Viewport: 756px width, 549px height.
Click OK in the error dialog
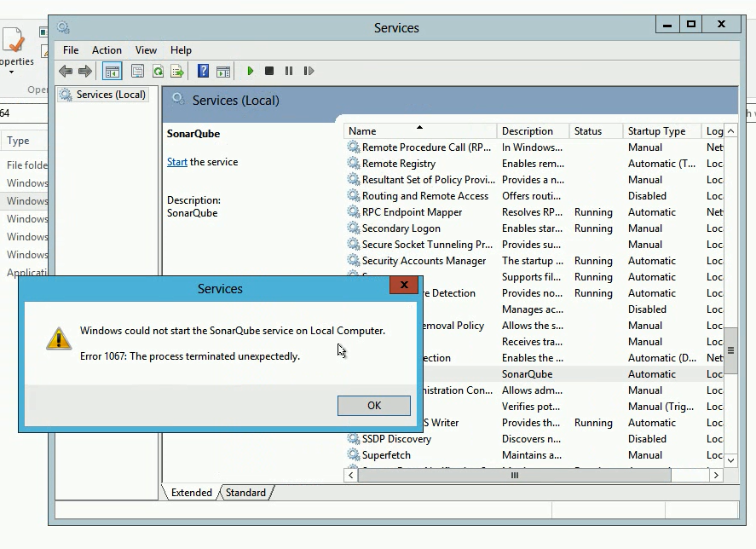click(374, 406)
